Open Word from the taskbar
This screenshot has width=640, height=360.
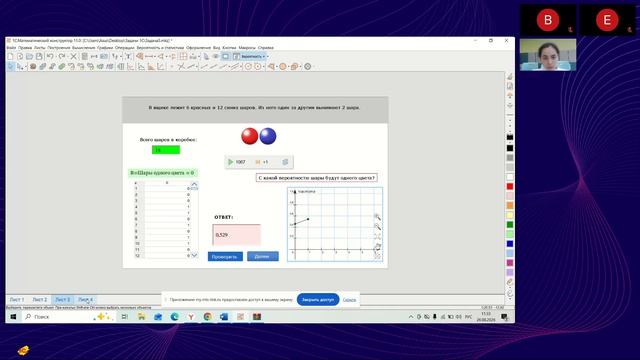point(224,317)
